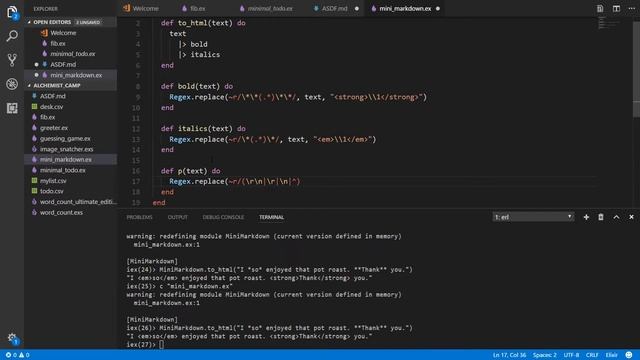Click the Elixir language mode status entry
This screenshot has height=360, width=640.
click(611, 355)
